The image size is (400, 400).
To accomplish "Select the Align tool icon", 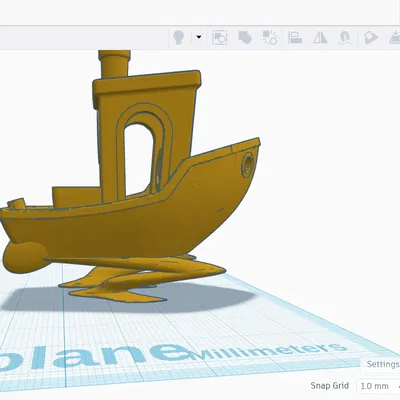I will pyautogui.click(x=295, y=37).
